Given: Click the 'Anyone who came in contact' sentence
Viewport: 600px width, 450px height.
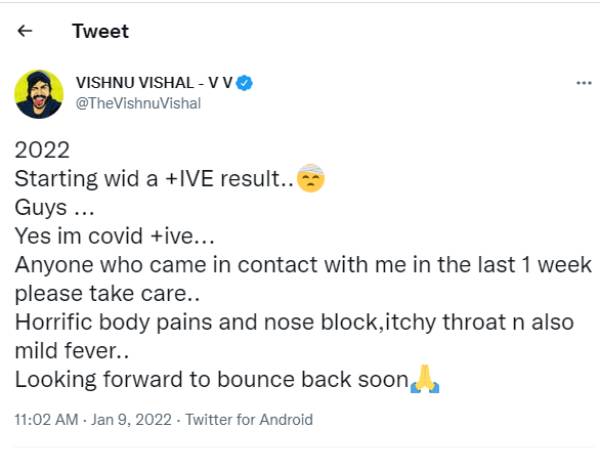Looking at the screenshot, I should [303, 264].
